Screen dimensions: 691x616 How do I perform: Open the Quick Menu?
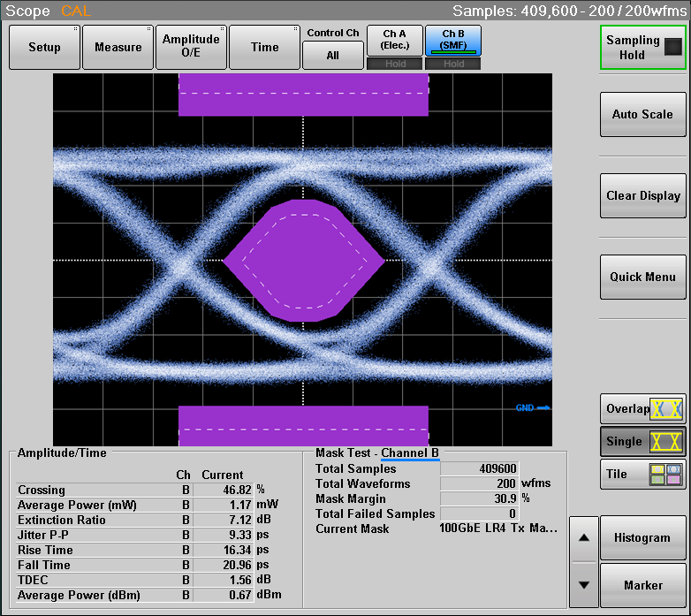click(642, 277)
